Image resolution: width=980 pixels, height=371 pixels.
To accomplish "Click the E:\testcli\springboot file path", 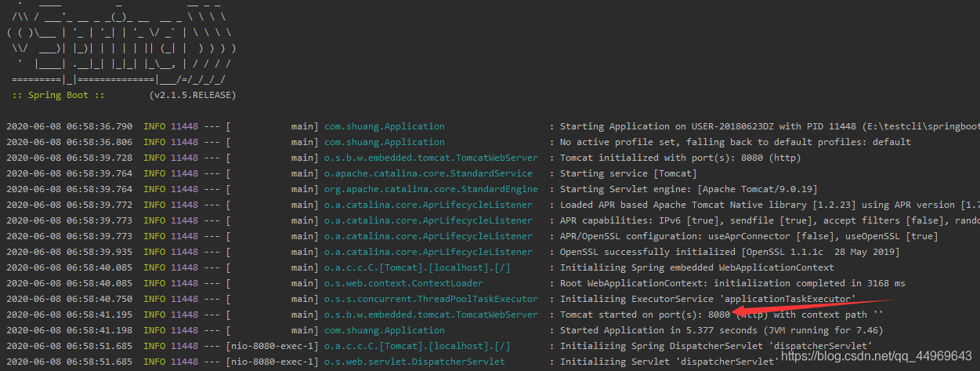I will [921, 126].
